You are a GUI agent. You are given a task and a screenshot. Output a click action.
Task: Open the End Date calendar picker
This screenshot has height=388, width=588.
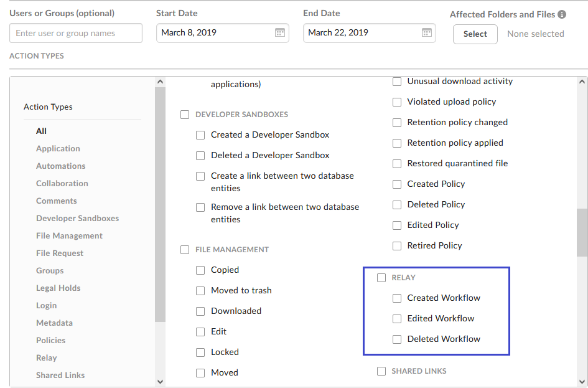tap(426, 33)
